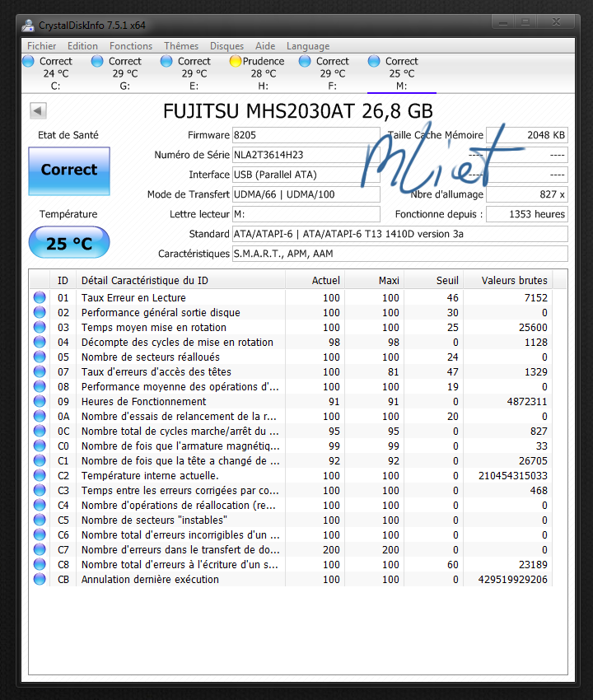Select the F: drive status icon
Screen dimensions: 593x700
click(305, 61)
